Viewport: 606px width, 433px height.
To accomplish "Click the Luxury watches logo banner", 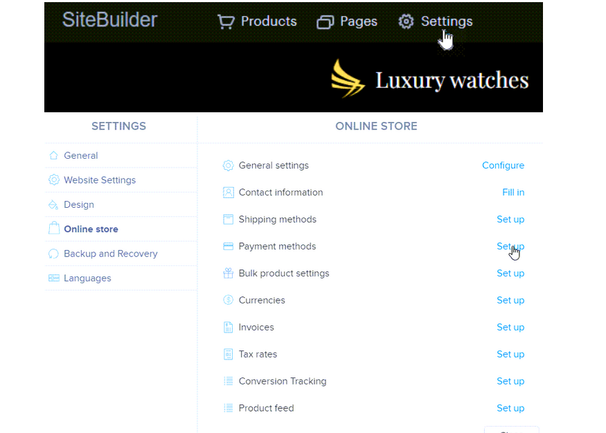I will [430, 80].
